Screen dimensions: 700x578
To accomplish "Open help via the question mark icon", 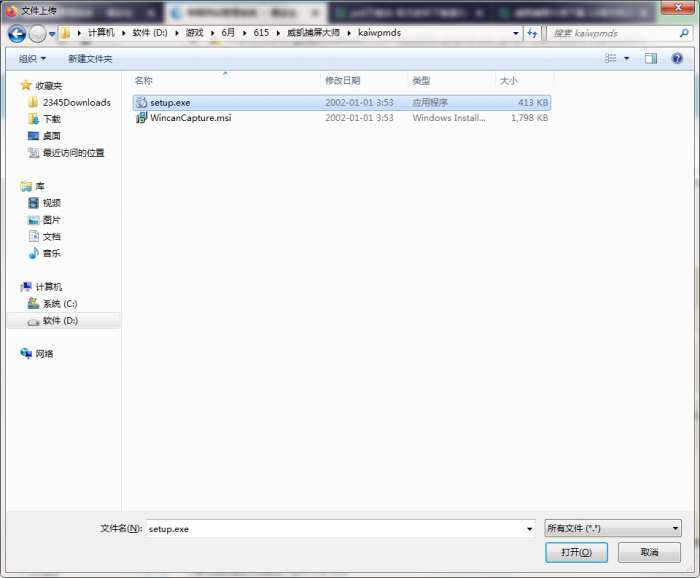I will coord(677,58).
